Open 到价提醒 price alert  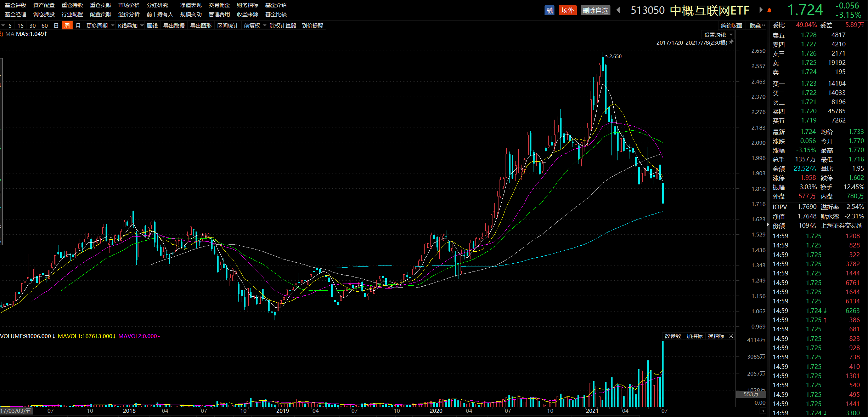[312, 25]
